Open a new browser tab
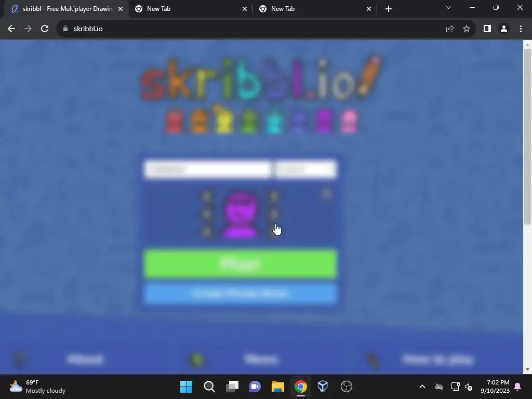Image resolution: width=532 pixels, height=399 pixels. (x=389, y=9)
